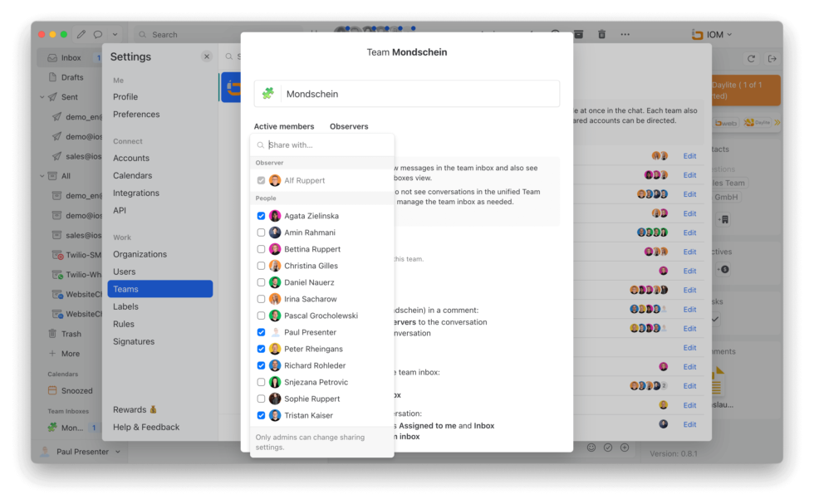Screen dimensions: 814x504
Task: Check the Amin Rahmani checkbox
Action: [261, 232]
